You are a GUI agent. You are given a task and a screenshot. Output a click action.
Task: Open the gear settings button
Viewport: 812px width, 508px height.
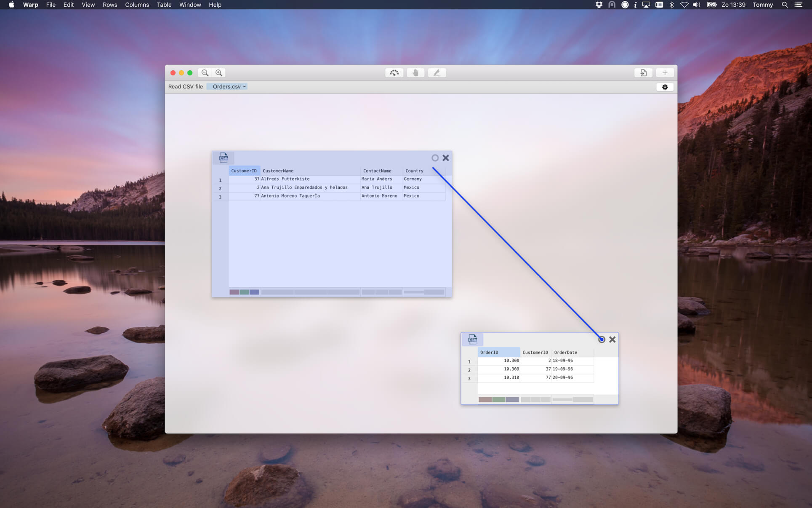[x=665, y=87]
